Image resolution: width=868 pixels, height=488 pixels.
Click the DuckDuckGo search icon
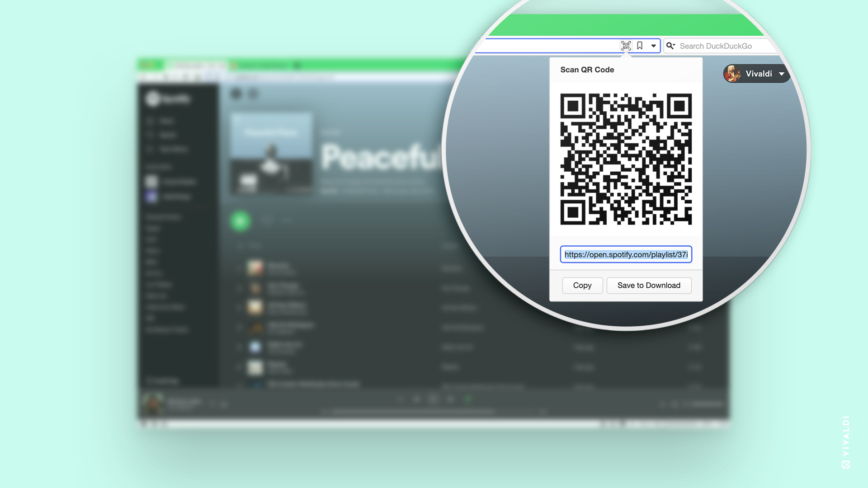pos(672,45)
